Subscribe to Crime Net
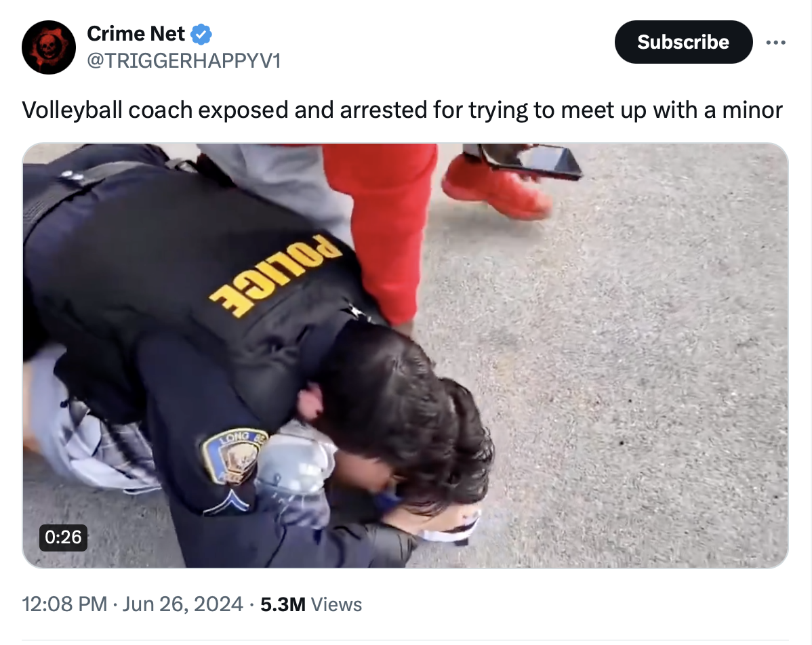812x645 pixels. (x=683, y=42)
